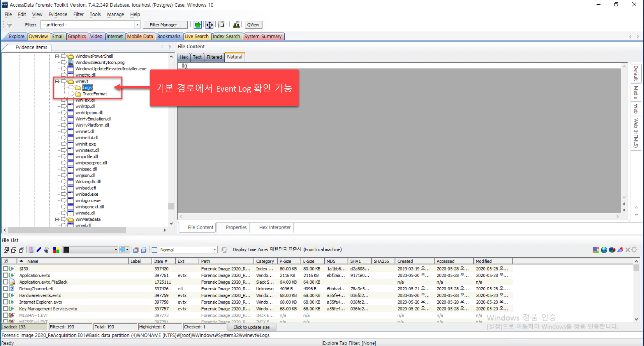This screenshot has width=644, height=346.
Task: Toggle the header check-all box in File List
Action: [6, 261]
